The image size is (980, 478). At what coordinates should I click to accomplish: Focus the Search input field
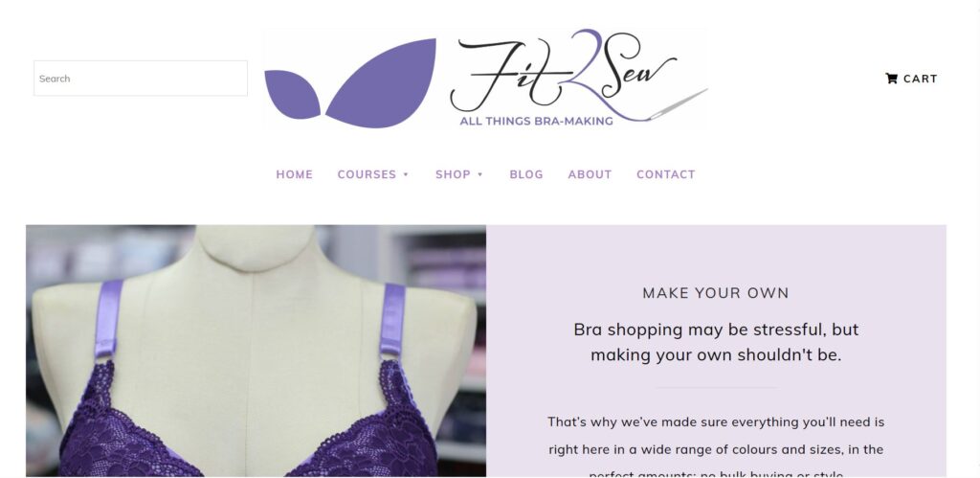pos(141,79)
